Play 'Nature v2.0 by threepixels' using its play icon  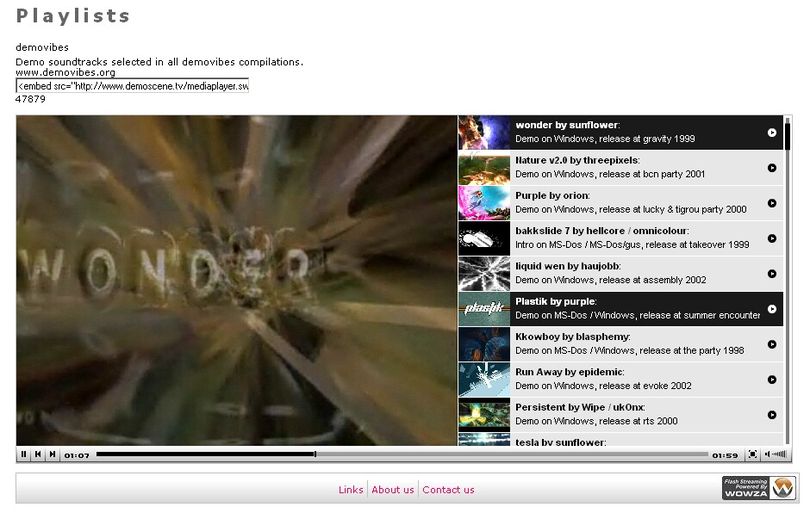[x=772, y=168]
